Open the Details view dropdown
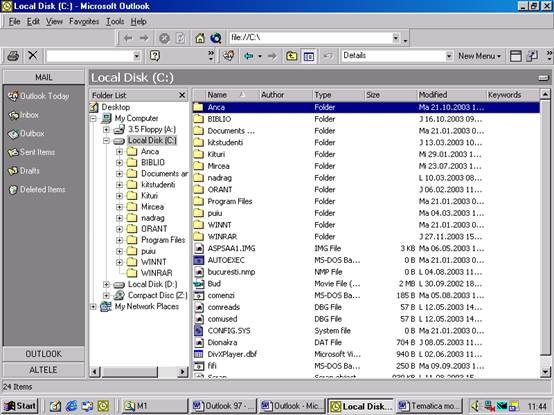Screen dimensions: 554x415 pyautogui.click(x=449, y=56)
